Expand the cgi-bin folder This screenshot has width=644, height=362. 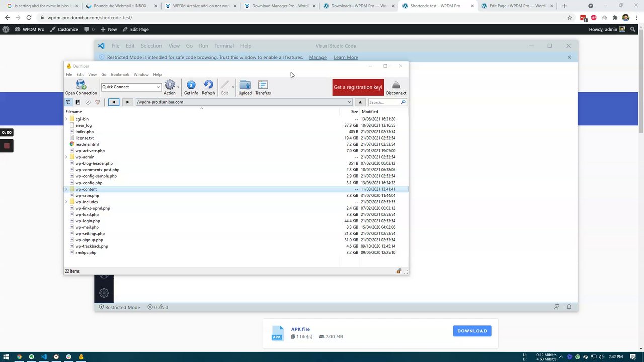[66, 119]
